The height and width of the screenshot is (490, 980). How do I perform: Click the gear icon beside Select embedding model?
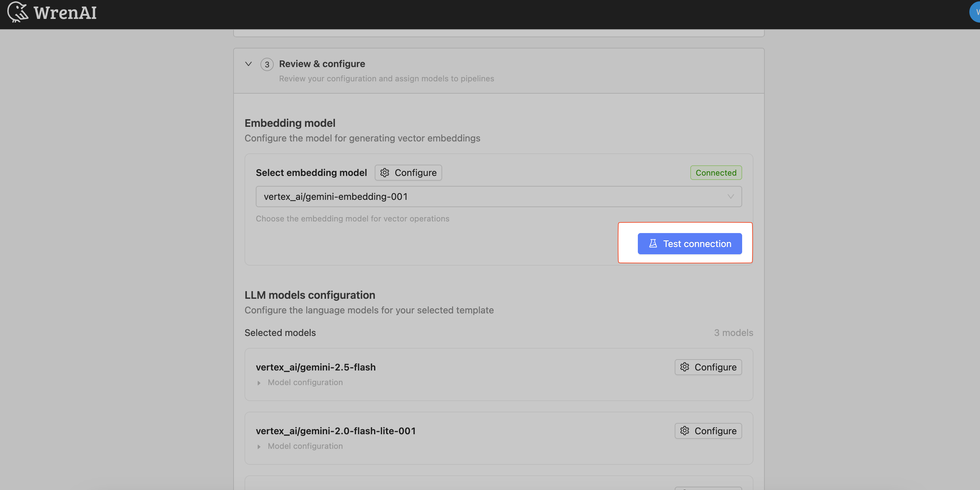(385, 173)
